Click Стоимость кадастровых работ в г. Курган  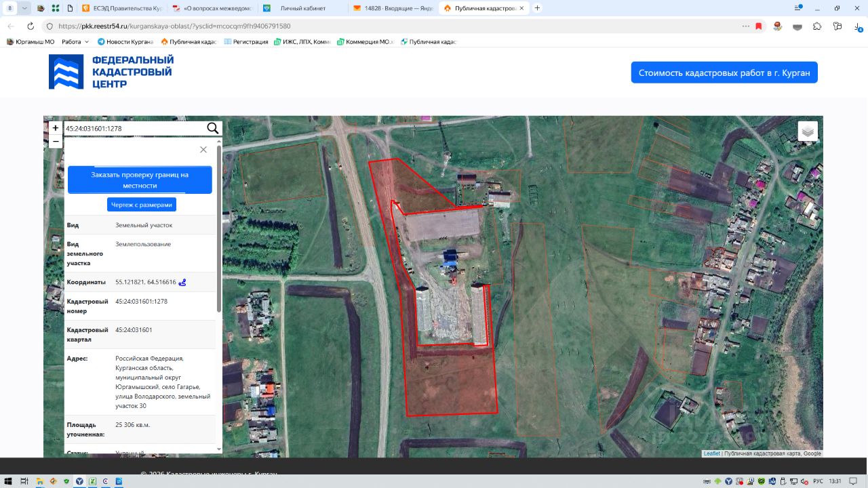[724, 73]
